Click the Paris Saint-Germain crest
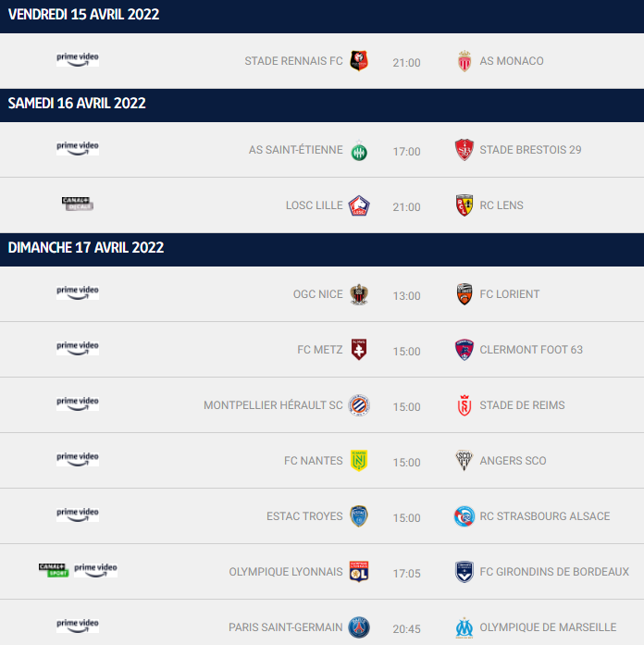Image resolution: width=644 pixels, height=645 pixels. point(359,627)
